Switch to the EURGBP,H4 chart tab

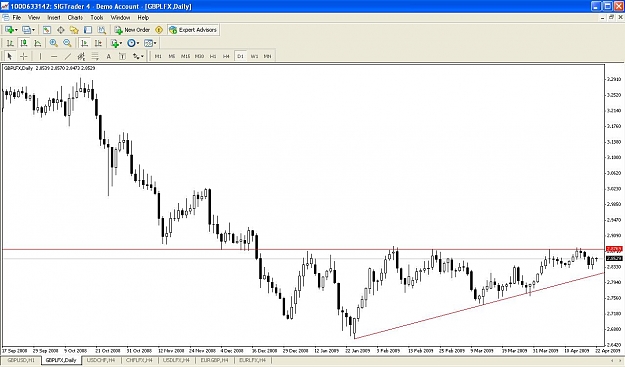click(x=214, y=360)
